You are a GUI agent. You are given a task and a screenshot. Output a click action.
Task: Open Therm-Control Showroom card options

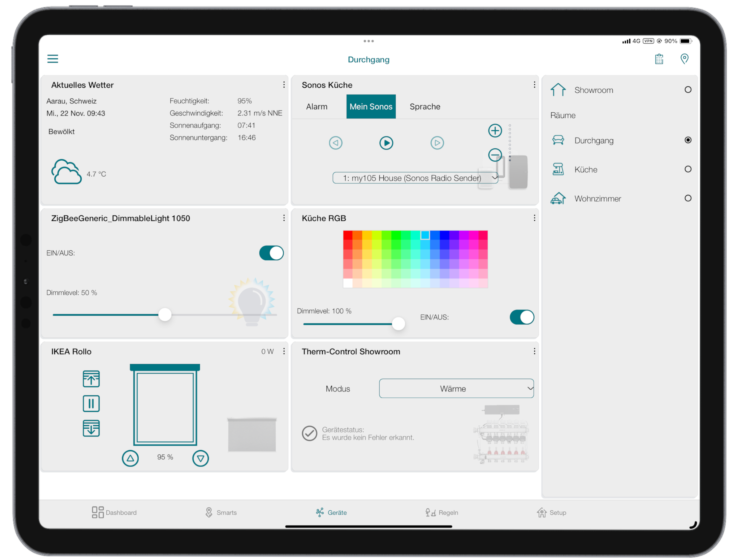click(x=534, y=351)
